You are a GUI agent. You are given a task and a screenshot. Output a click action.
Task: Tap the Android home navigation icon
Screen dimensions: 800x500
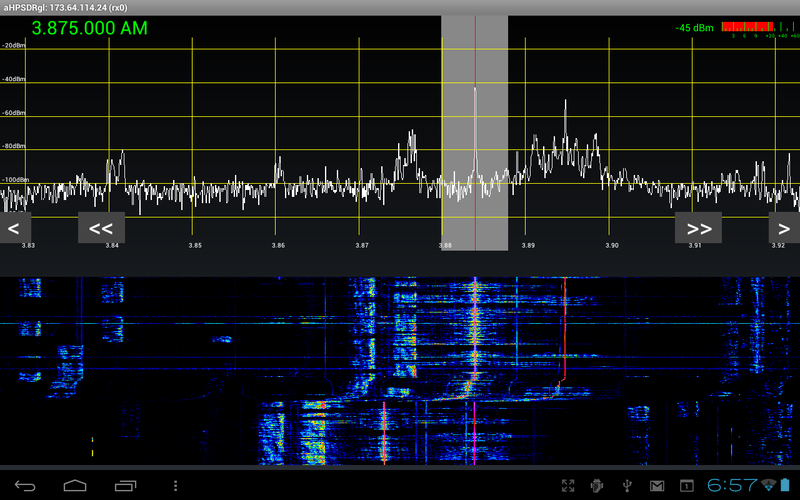click(x=74, y=485)
